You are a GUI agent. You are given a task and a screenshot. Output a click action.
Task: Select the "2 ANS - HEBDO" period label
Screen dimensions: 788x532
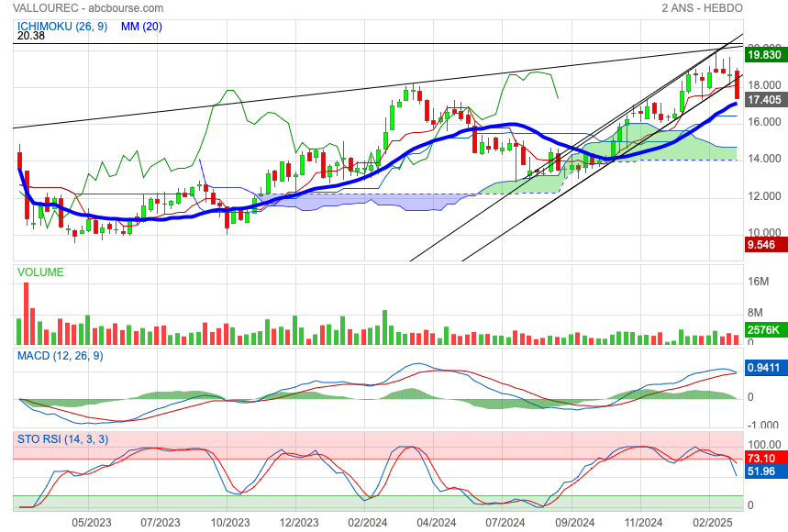pyautogui.click(x=702, y=8)
